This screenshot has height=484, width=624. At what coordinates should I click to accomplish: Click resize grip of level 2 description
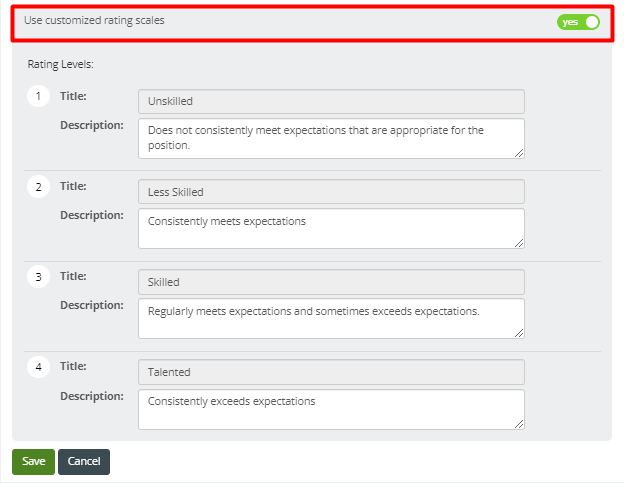[519, 243]
